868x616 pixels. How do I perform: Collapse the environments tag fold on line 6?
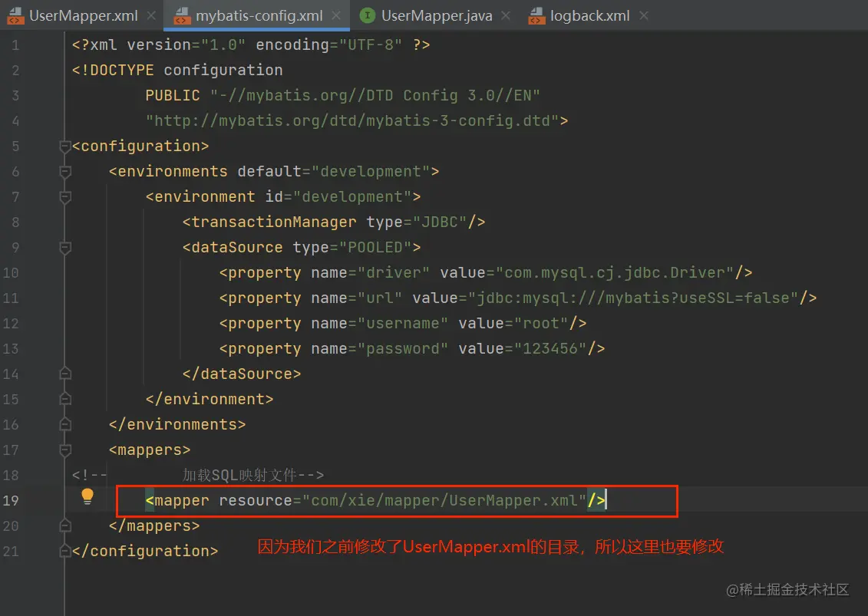point(64,172)
